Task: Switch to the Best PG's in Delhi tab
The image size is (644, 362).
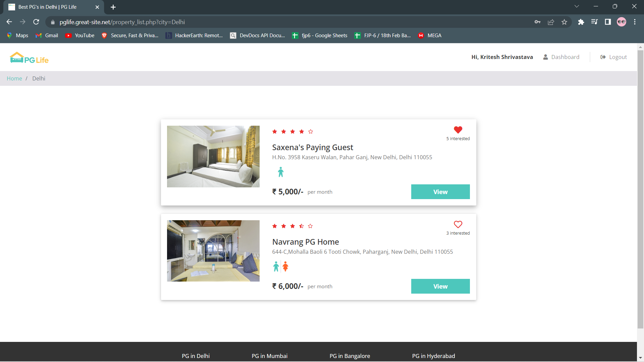Action: click(x=47, y=7)
